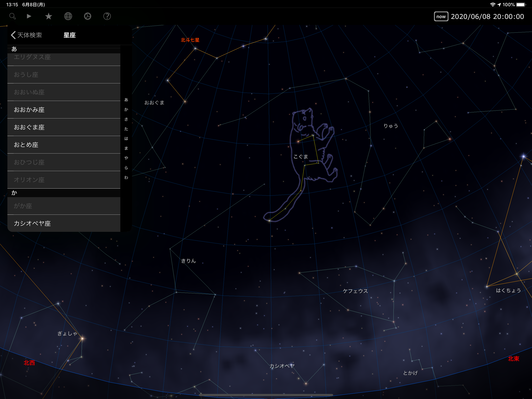Viewport: 532px width, 399px height.
Task: Tap the りゅう constellation label
Action: tap(391, 126)
